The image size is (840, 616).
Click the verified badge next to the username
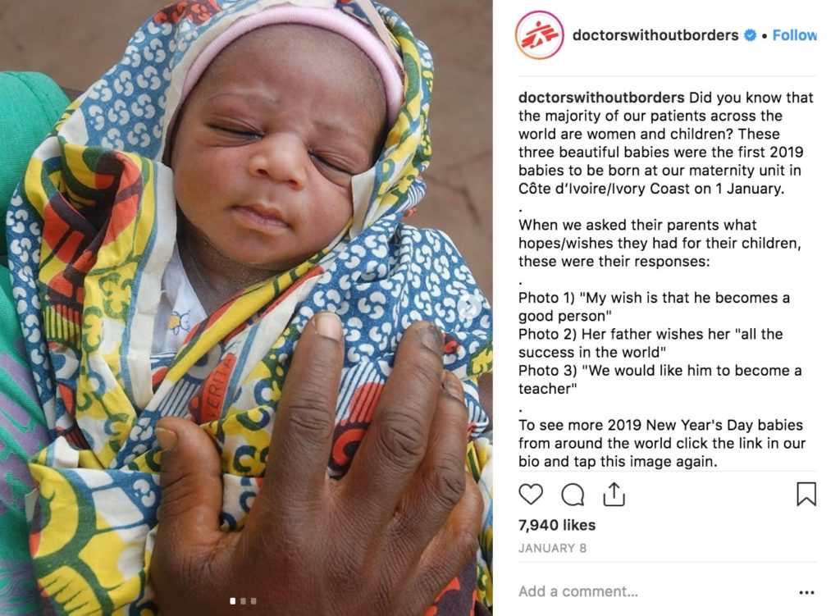pos(751,35)
